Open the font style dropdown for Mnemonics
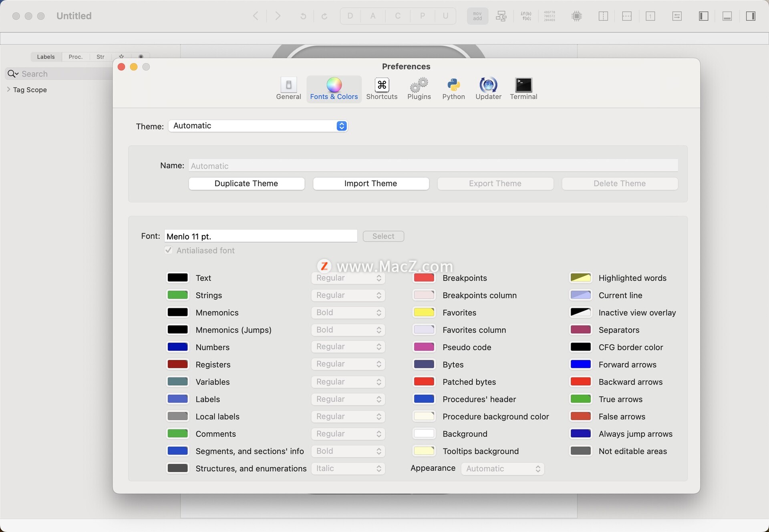769x532 pixels. [348, 312]
